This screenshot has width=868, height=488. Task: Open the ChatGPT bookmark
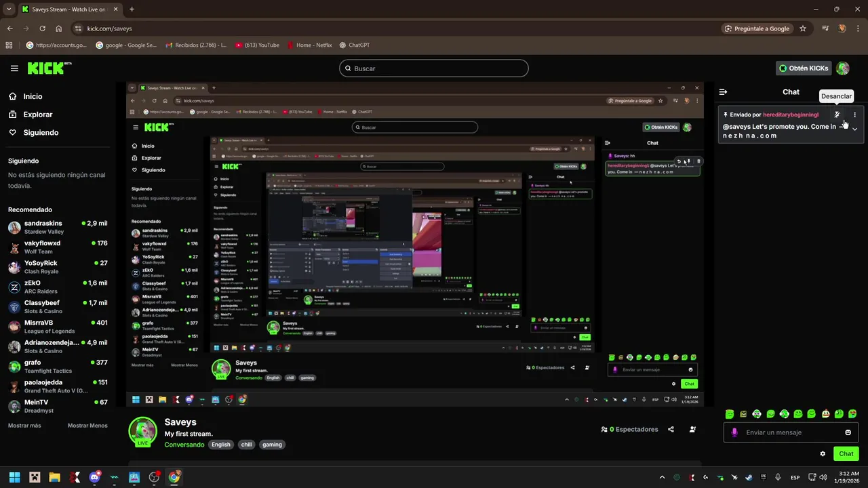click(x=355, y=45)
